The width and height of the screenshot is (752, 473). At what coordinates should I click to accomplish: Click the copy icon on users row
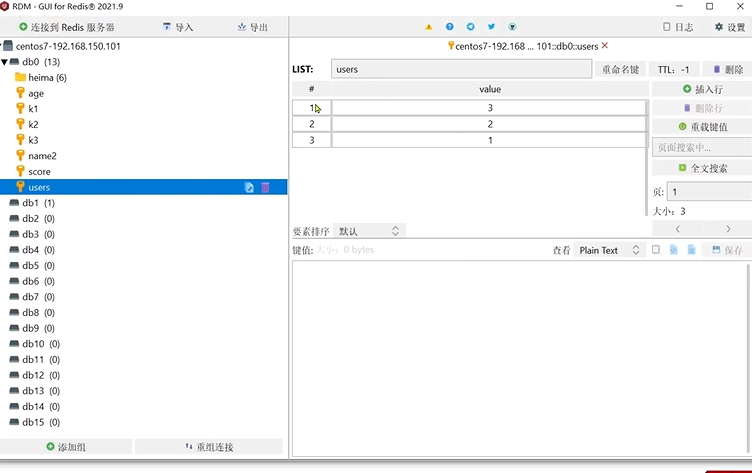(x=249, y=187)
